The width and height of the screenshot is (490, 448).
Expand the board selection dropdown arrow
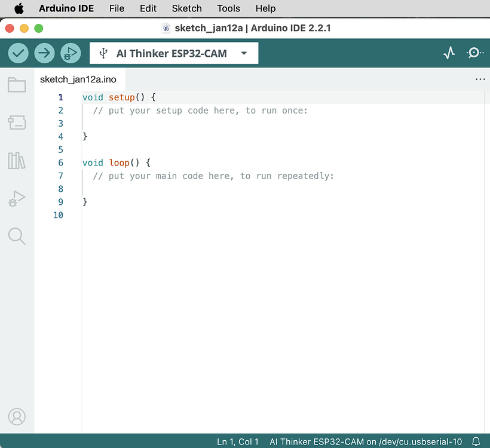coord(243,53)
